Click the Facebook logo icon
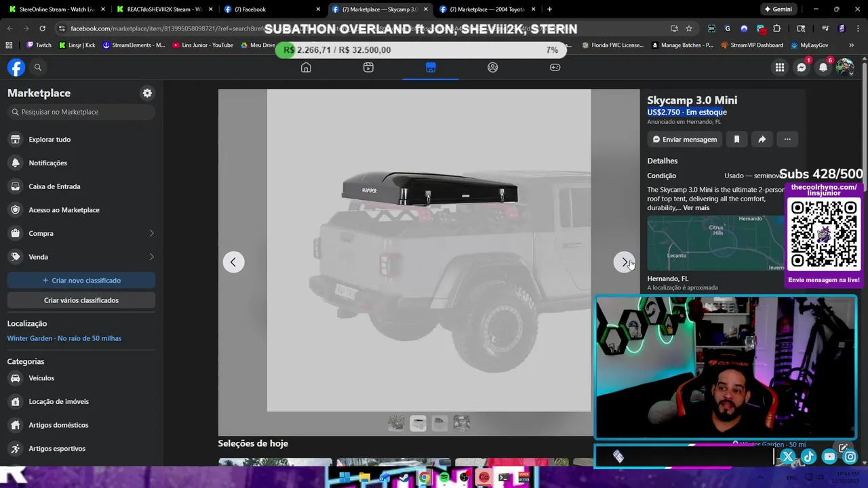Viewport: 868px width, 488px height. (16, 67)
